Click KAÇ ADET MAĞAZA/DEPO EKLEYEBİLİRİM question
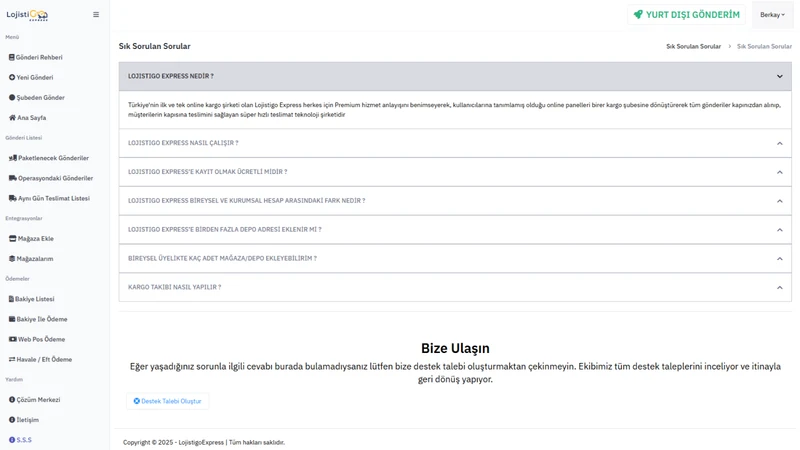This screenshot has height=450, width=800. 222,258
